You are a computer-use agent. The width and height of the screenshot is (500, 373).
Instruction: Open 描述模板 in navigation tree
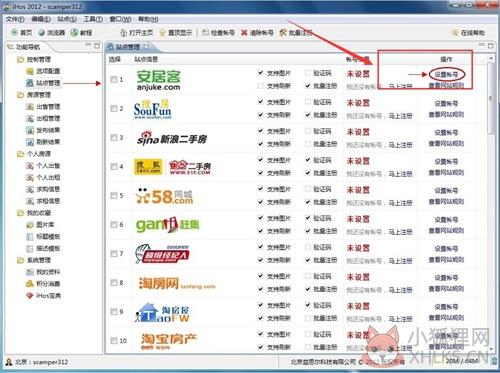pos(43,248)
